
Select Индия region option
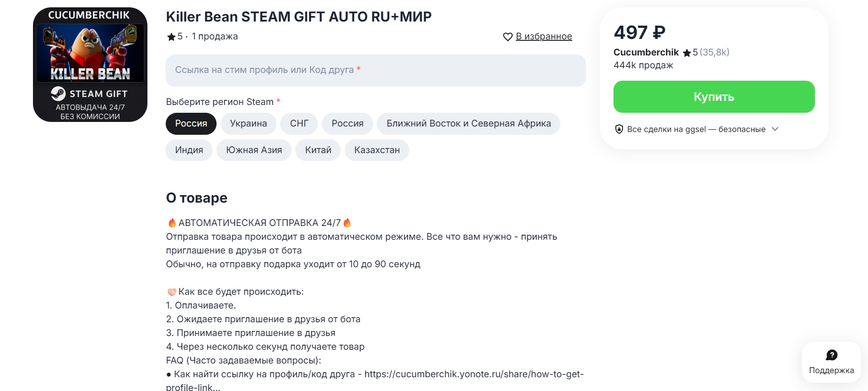coord(189,150)
